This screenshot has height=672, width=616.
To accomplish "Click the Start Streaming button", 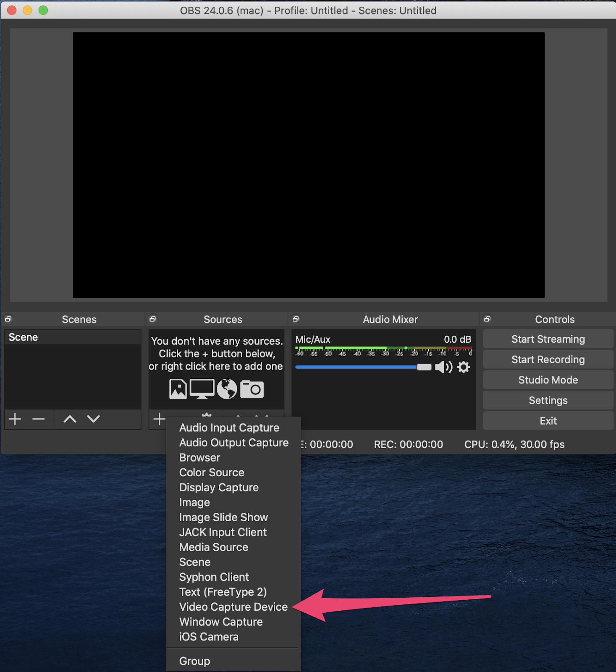I will pyautogui.click(x=548, y=339).
